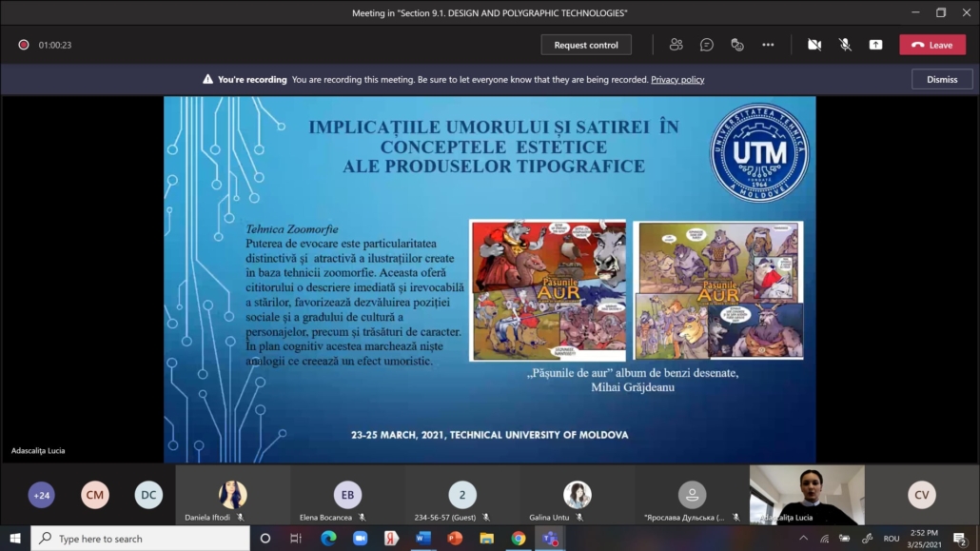980x551 pixels.
Task: Open network settings tray icon
Action: (824, 538)
